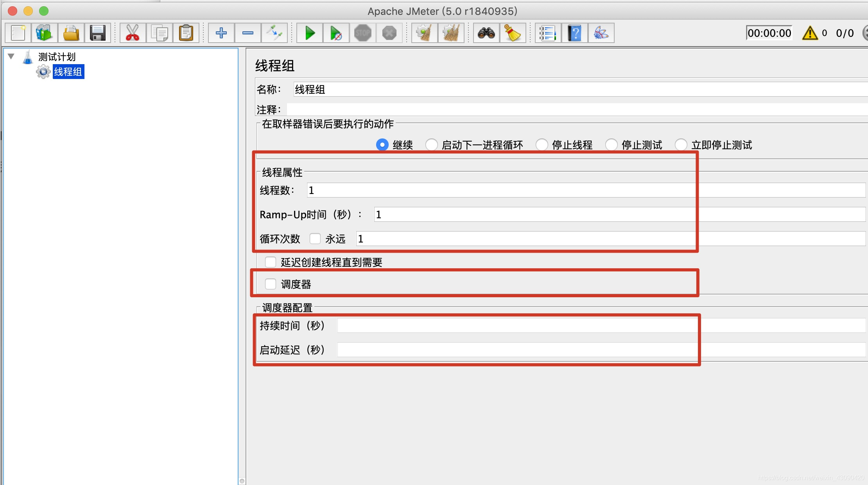Screen dimensions: 868x485
Task: Click the 循环次数 count input field
Action: click(611, 239)
